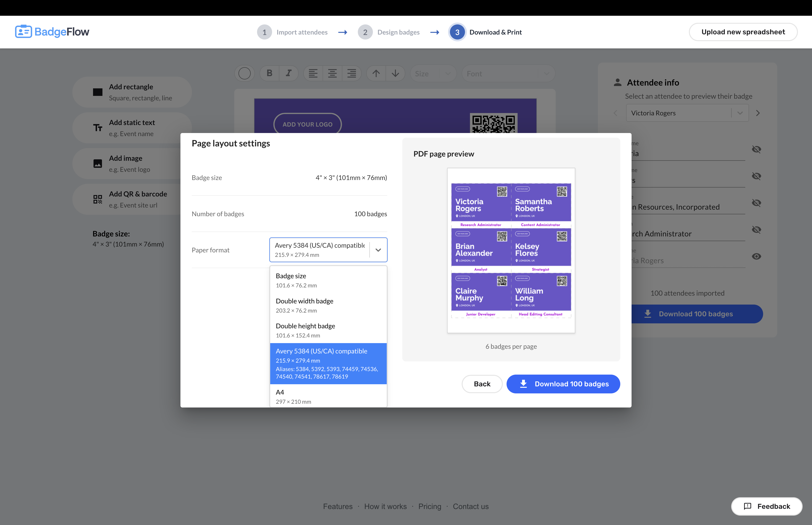Viewport: 812px width, 525px height.
Task: Move element up with arrow
Action: click(376, 73)
